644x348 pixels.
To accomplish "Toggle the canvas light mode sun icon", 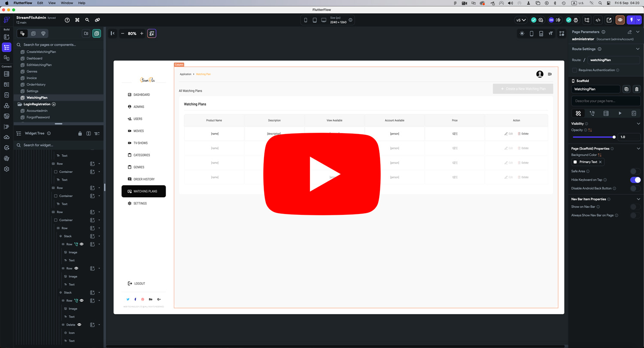I will 522,34.
